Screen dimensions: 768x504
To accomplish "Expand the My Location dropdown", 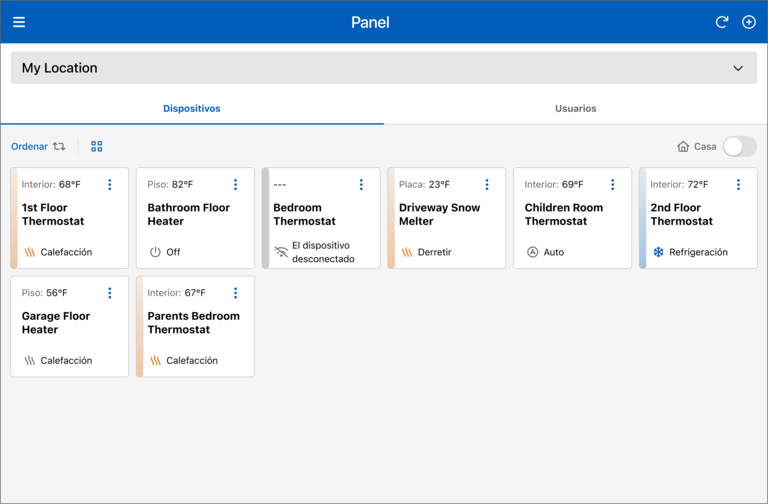I will click(x=738, y=68).
